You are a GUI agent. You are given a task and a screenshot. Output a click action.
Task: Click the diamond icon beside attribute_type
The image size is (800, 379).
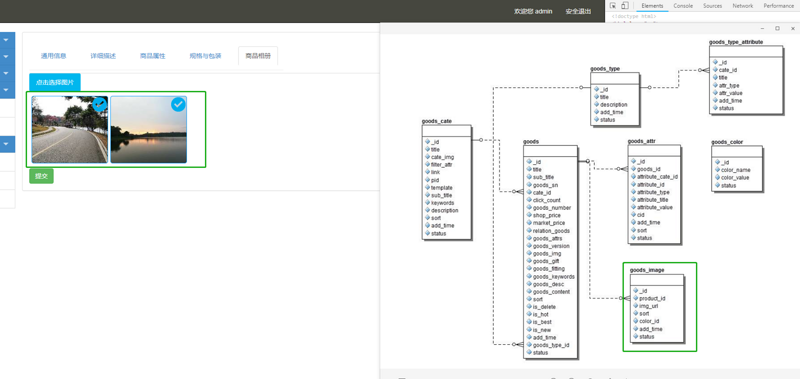point(634,192)
